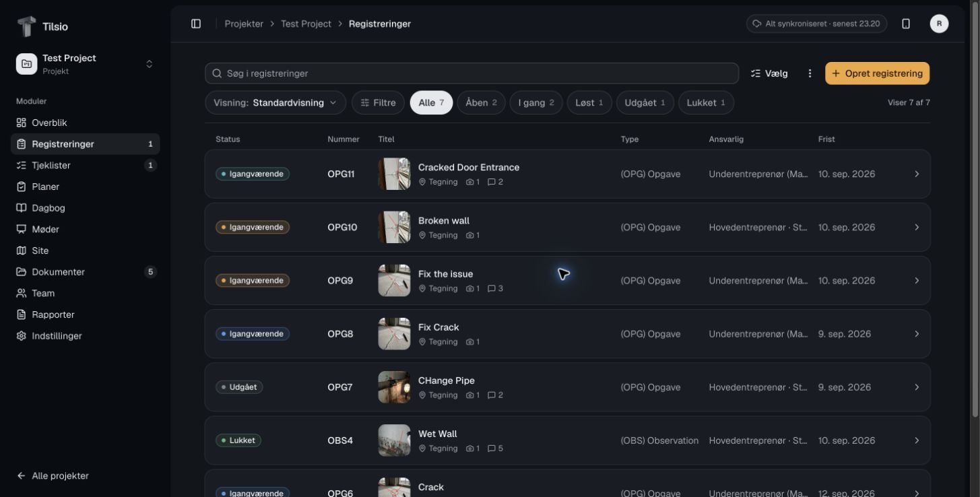Screen dimensions: 980x497
Task: Open the Wet Wall row chevron
Action: pos(917,440)
